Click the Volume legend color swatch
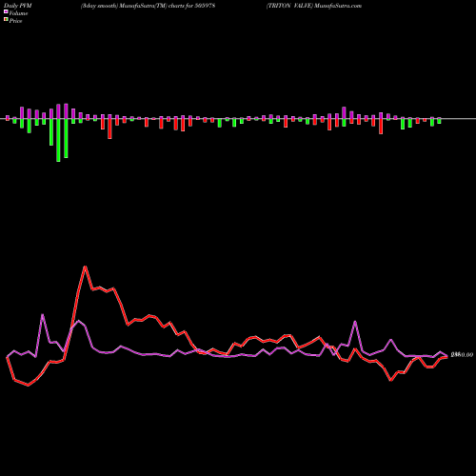Image resolution: width=476 pixels, height=476 pixels. coord(6,11)
